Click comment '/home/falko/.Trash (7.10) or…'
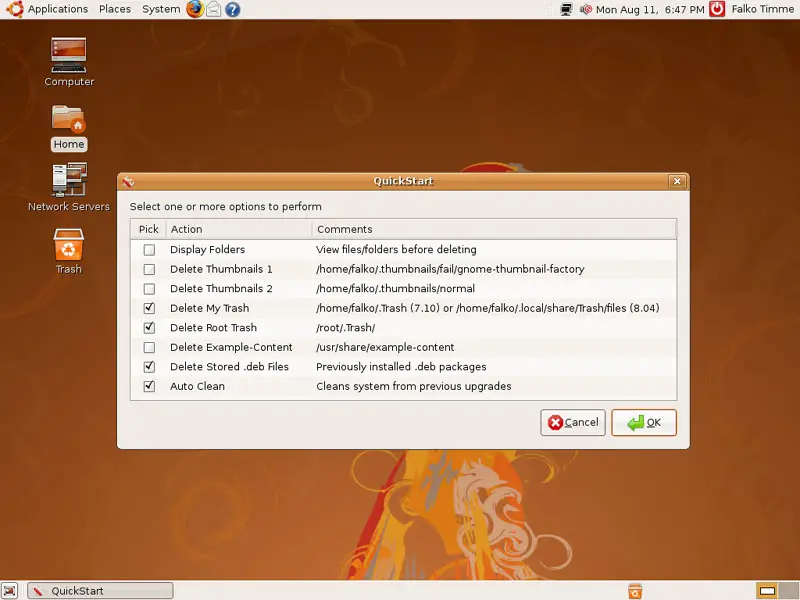 click(488, 308)
